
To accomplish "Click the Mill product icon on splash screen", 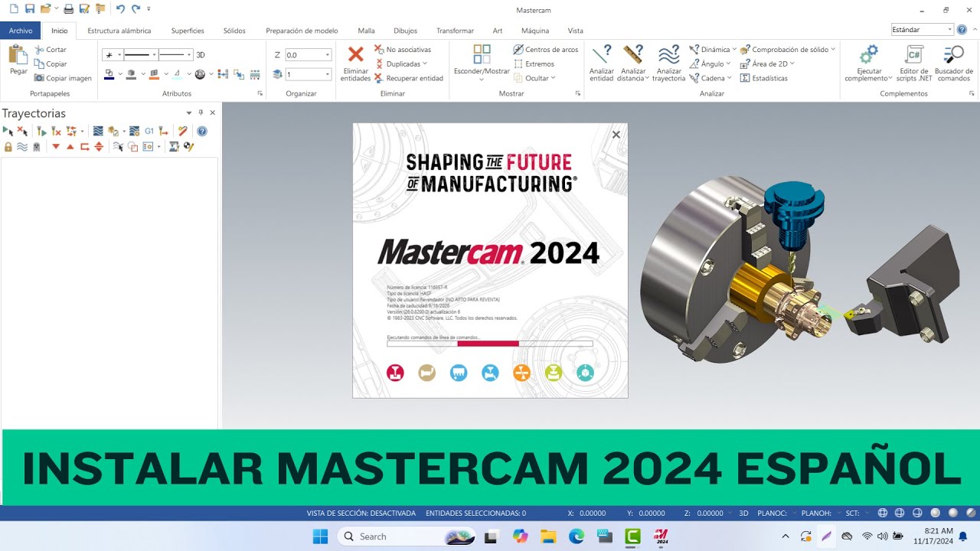I will [395, 373].
